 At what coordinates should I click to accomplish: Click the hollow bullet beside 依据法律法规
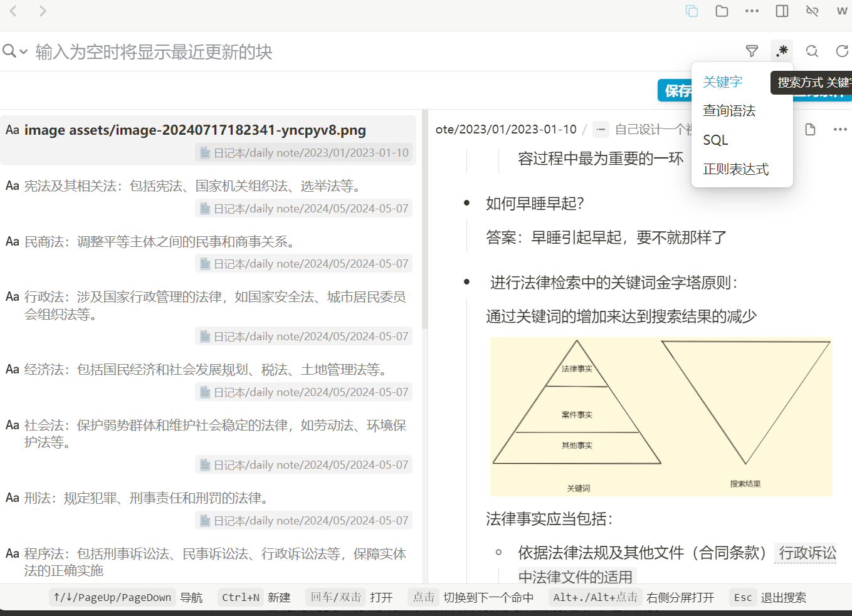pyautogui.click(x=498, y=552)
